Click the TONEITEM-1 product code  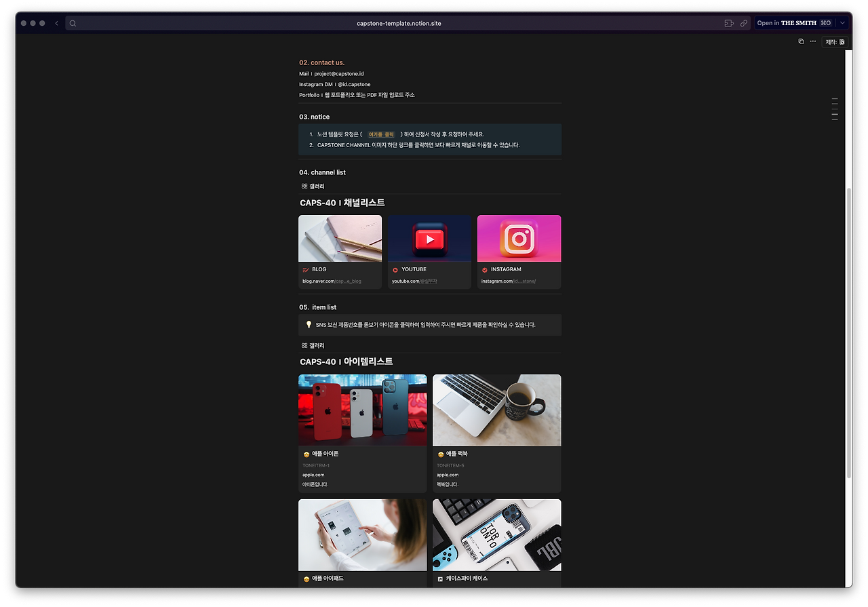[316, 465]
